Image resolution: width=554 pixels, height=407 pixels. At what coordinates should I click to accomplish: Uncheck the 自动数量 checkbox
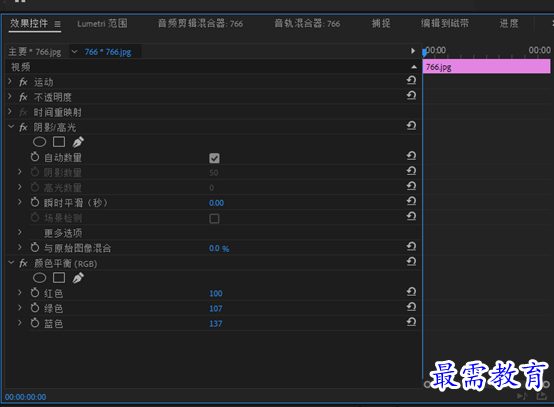pos(214,158)
